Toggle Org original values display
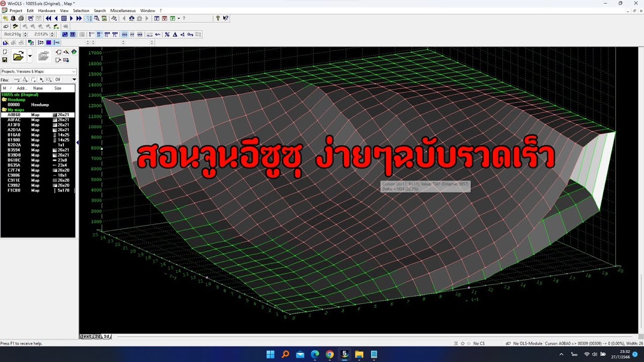This screenshot has width=644, height=362. 190,34
